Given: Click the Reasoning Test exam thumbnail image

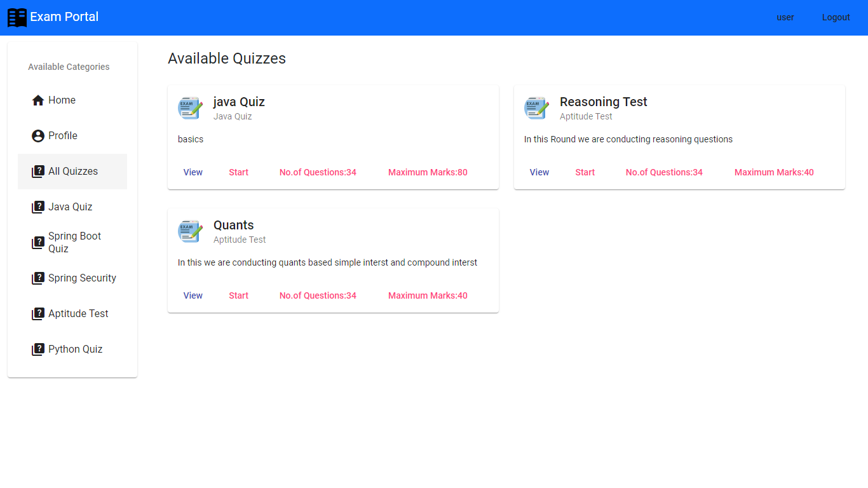Looking at the screenshot, I should point(536,107).
